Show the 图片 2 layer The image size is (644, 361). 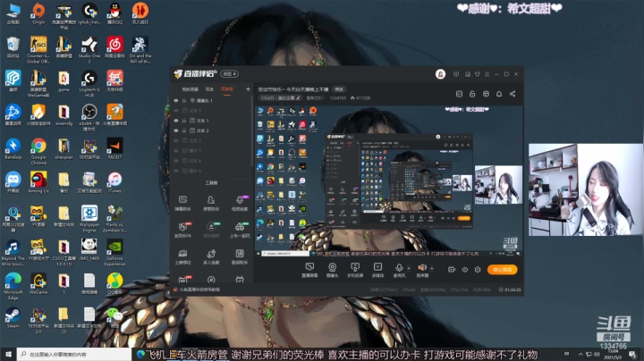(176, 150)
